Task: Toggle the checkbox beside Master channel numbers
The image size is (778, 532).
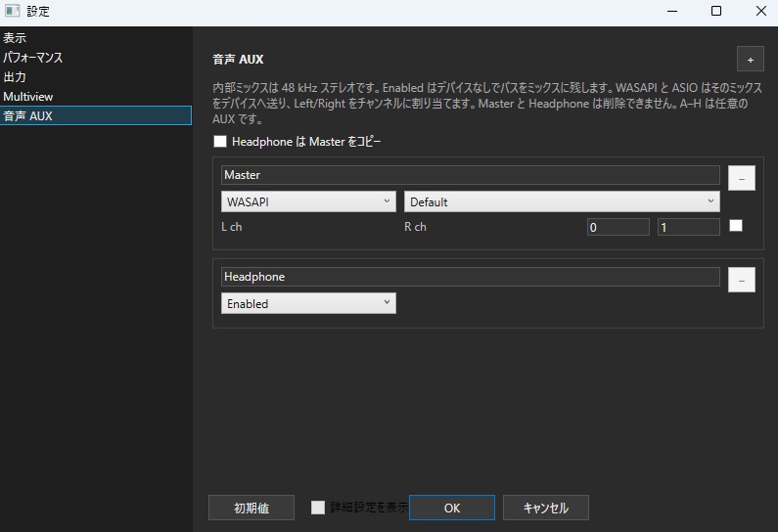Action: [x=735, y=226]
